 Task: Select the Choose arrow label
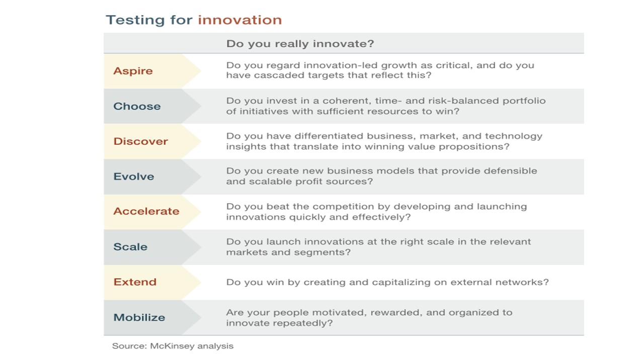point(137,106)
